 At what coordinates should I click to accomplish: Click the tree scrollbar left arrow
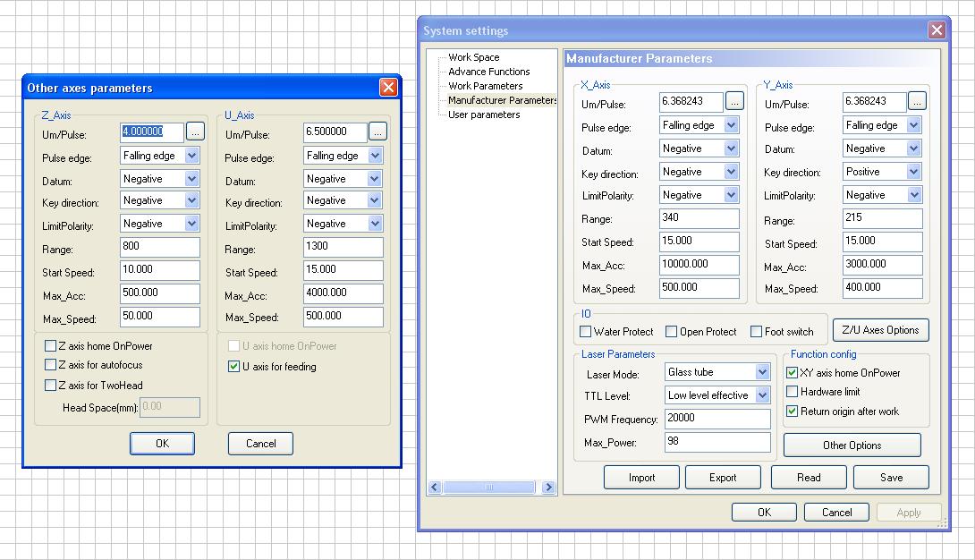tap(436, 488)
